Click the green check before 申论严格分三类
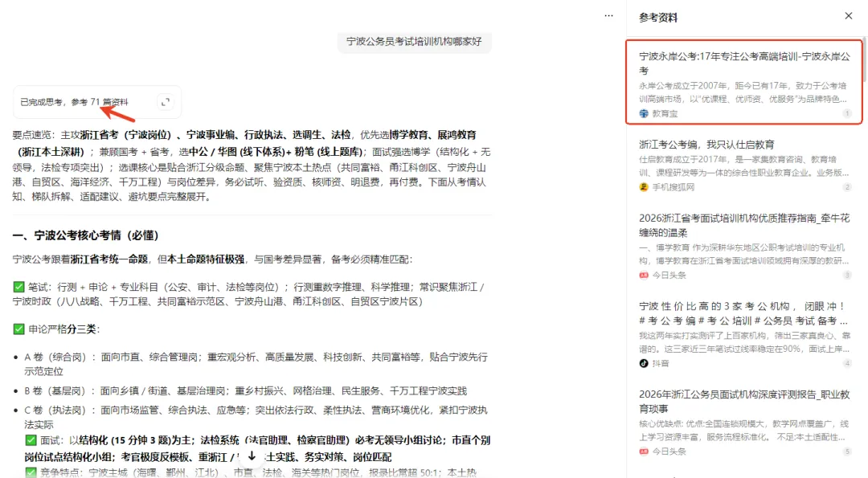The height and width of the screenshot is (478, 868). [x=18, y=329]
